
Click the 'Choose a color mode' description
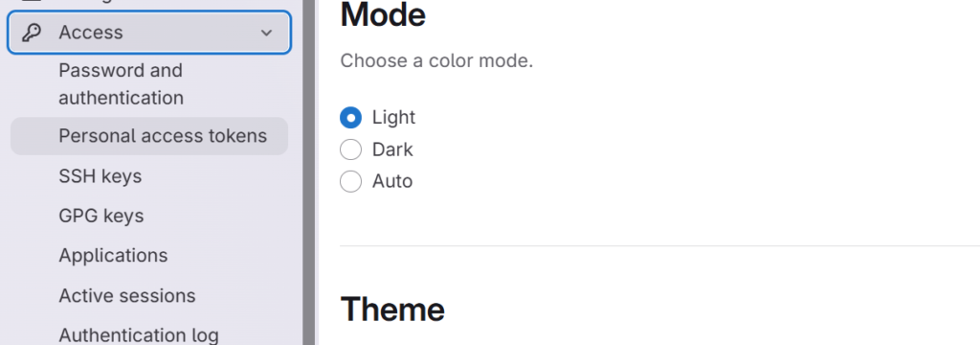[x=436, y=61]
